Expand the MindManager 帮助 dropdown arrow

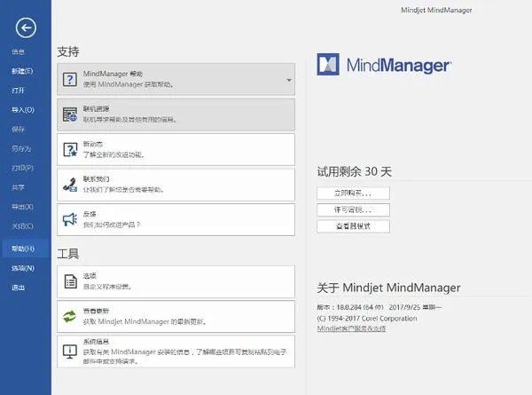pos(289,80)
